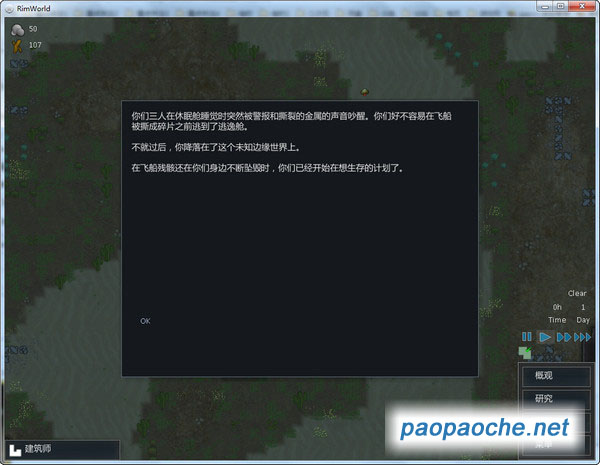Screen dimensions: 600x465
Task: Set normal speed with single play arrow
Action: click(x=545, y=337)
